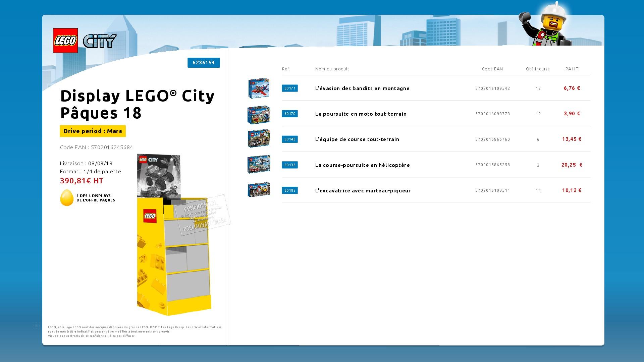This screenshot has width=644, height=362.
Task: Click the yellow Easter egg icon
Action: [67, 198]
